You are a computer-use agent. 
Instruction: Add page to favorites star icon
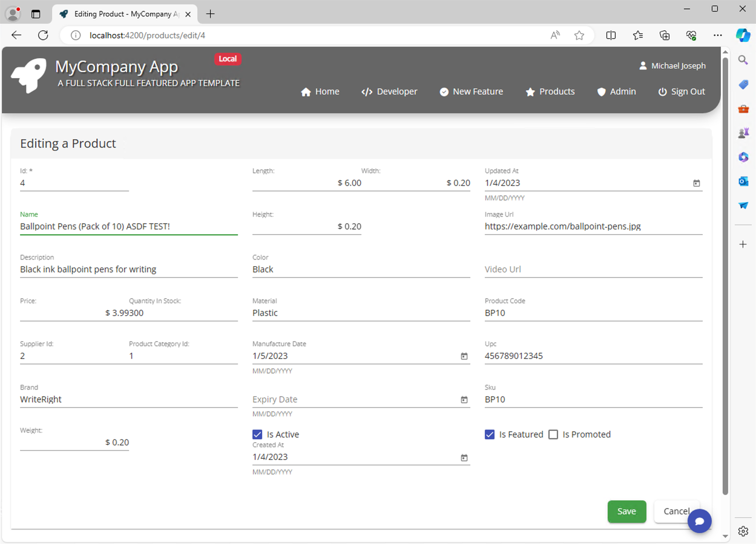[579, 35]
